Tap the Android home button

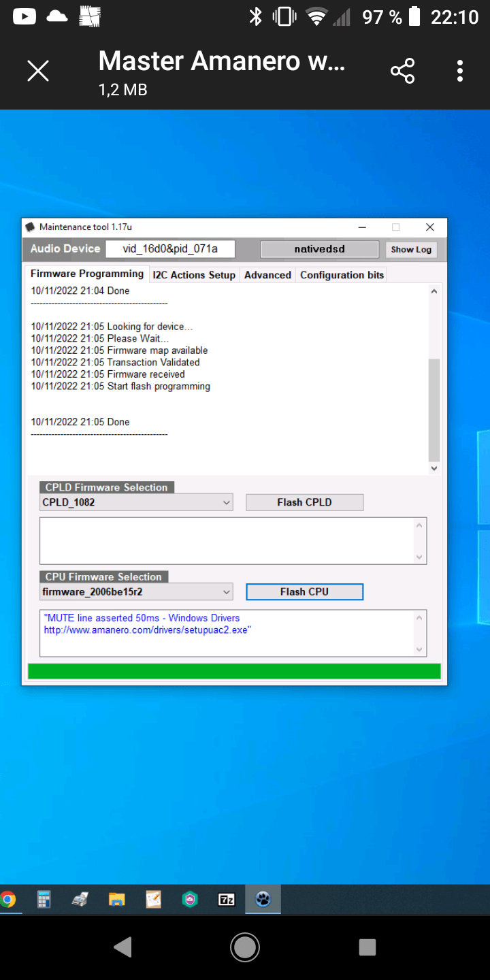[x=245, y=947]
